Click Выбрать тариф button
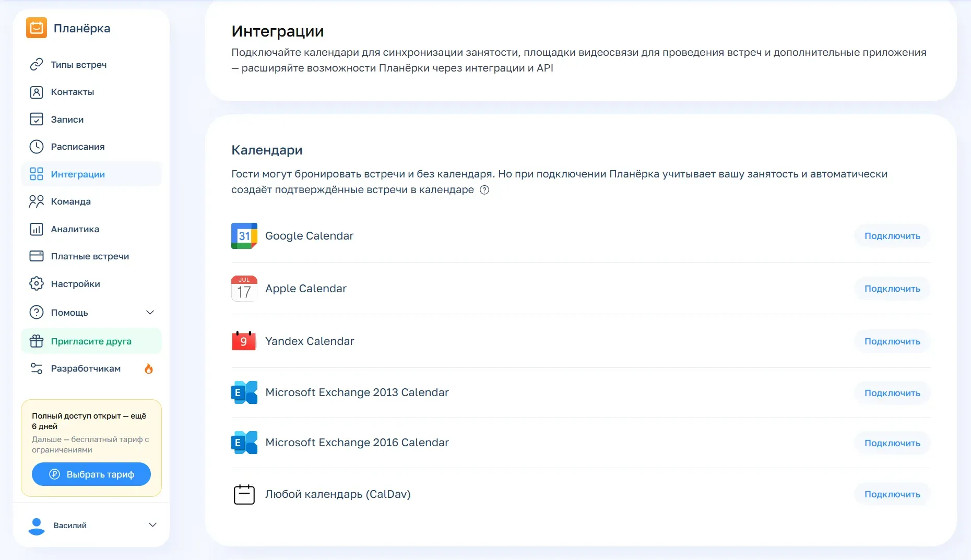 tap(91, 474)
